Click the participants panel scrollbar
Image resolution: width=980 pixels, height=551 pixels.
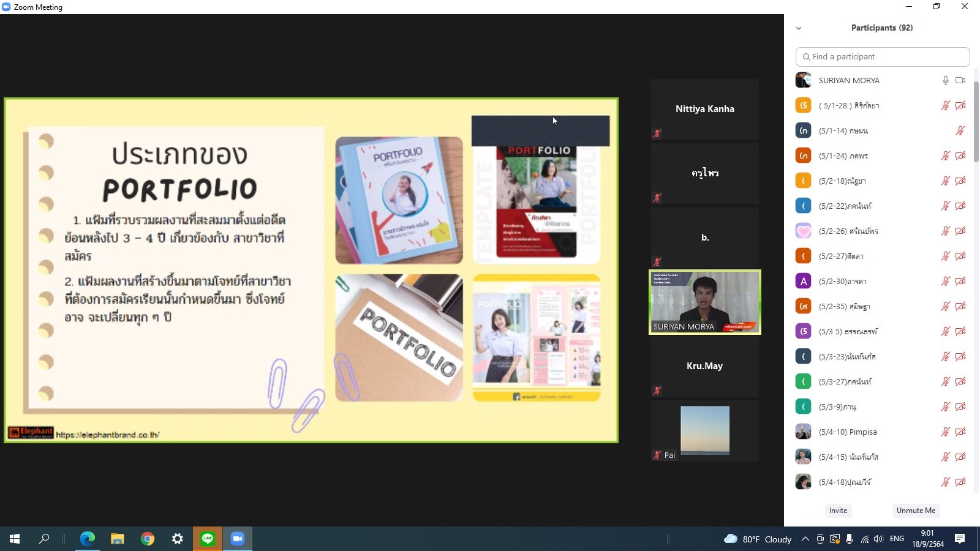click(x=976, y=122)
